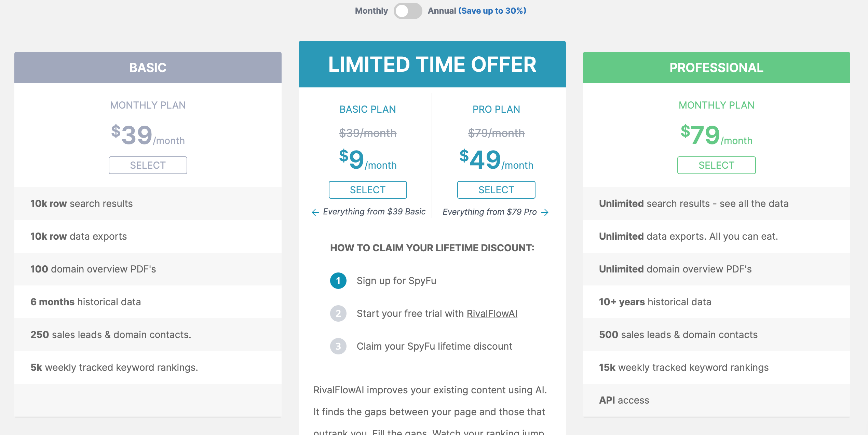Click the BASIC plan header
The image size is (868, 435).
[x=148, y=68]
